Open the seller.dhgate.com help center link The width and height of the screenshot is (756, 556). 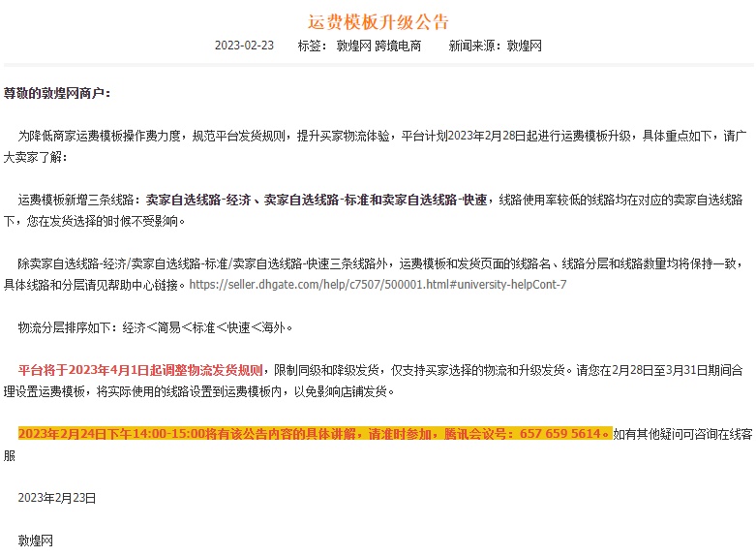point(378,285)
